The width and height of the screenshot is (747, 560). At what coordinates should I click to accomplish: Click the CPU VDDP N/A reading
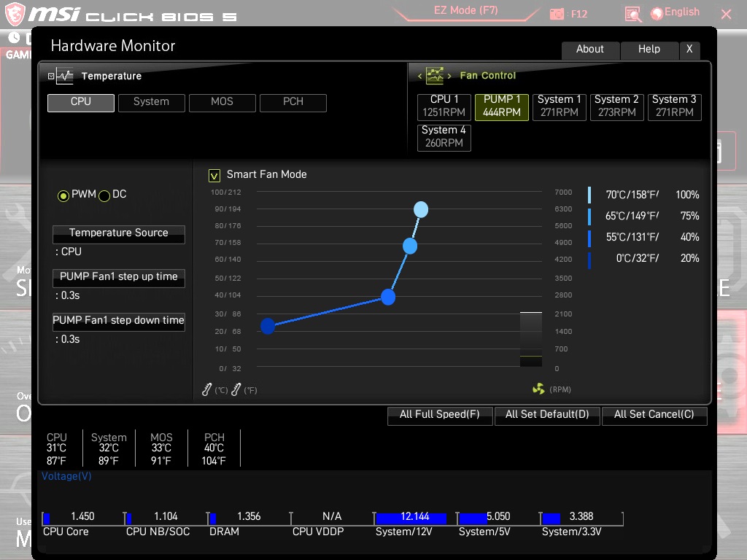point(332,517)
